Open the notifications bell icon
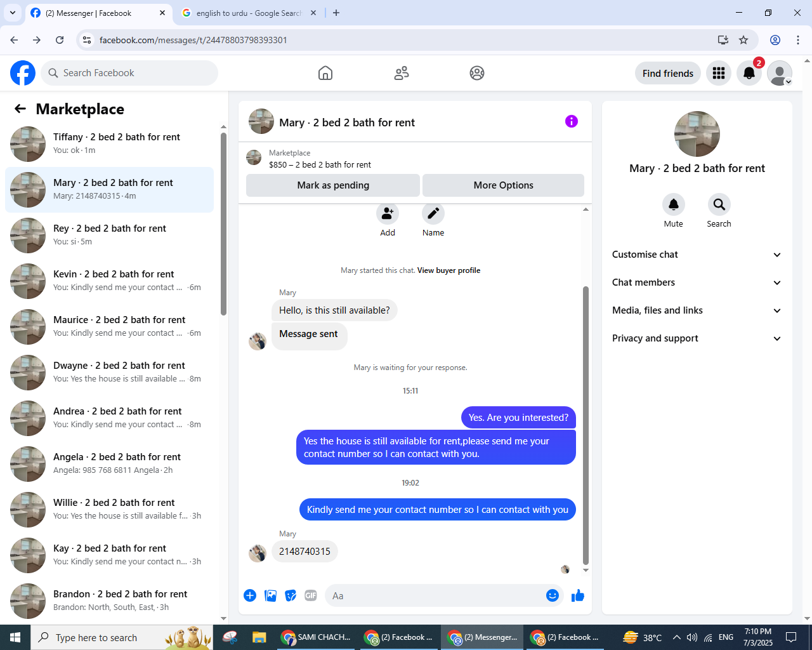The image size is (812, 650). click(x=749, y=73)
